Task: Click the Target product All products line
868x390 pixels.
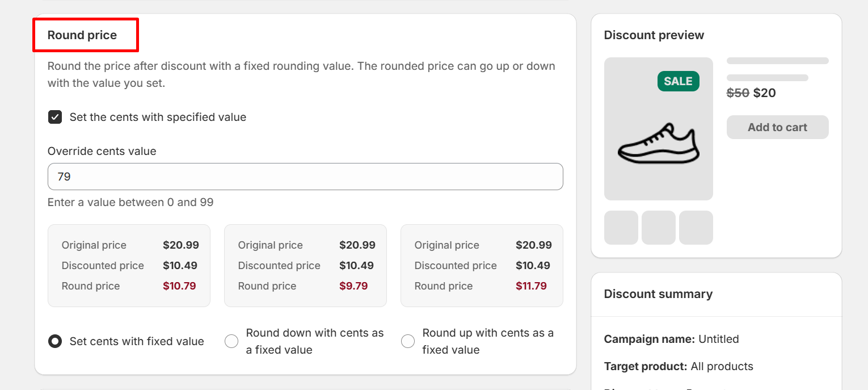Action: 678,366
